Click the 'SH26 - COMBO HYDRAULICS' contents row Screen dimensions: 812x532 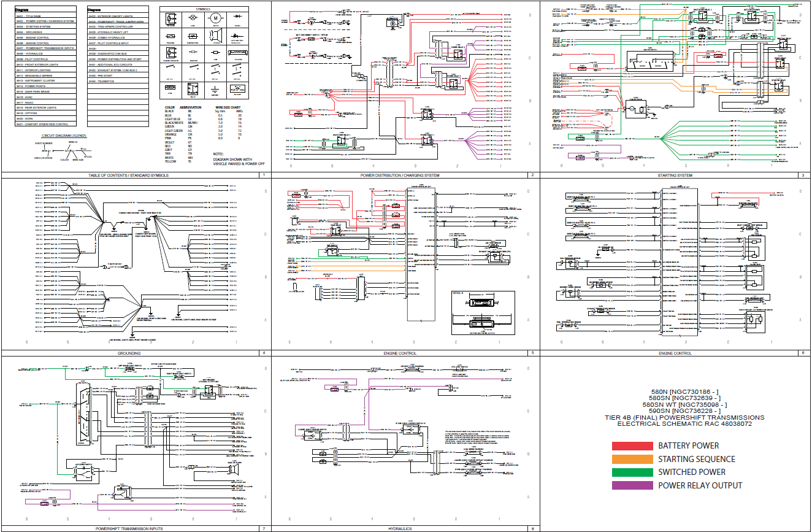point(118,37)
